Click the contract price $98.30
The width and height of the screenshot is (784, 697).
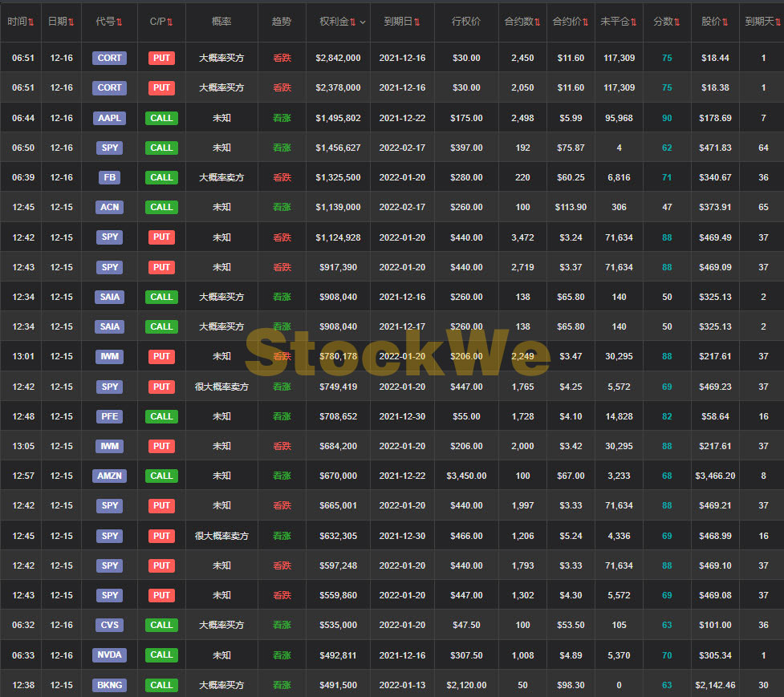click(571, 685)
